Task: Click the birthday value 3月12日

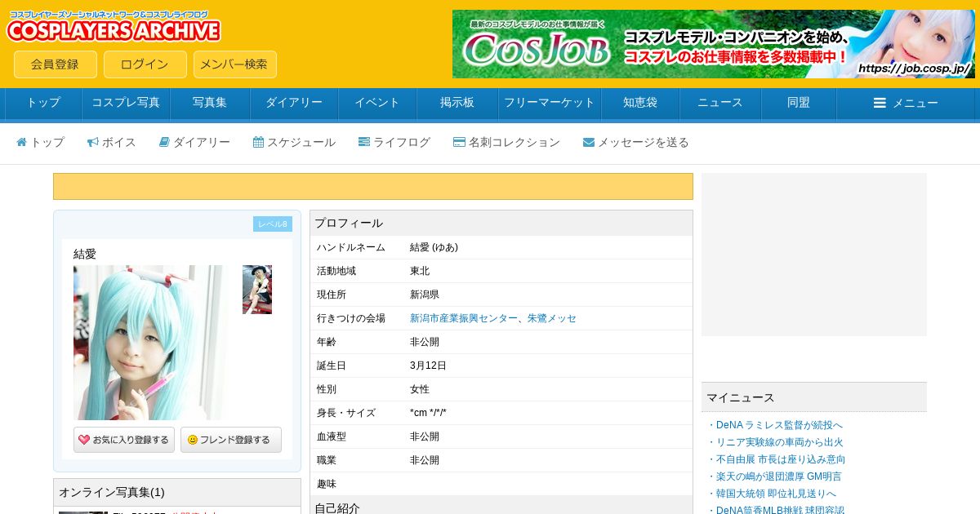Action: click(x=428, y=366)
